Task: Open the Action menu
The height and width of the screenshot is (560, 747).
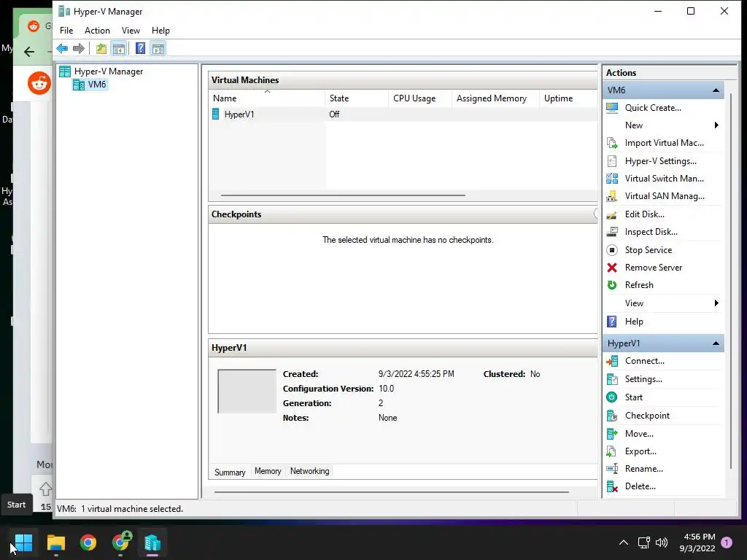Action: (x=97, y=31)
